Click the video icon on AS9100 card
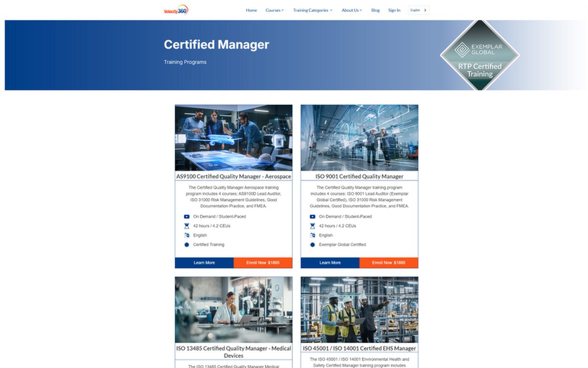Image resolution: width=588 pixels, height=368 pixels. coord(187,217)
